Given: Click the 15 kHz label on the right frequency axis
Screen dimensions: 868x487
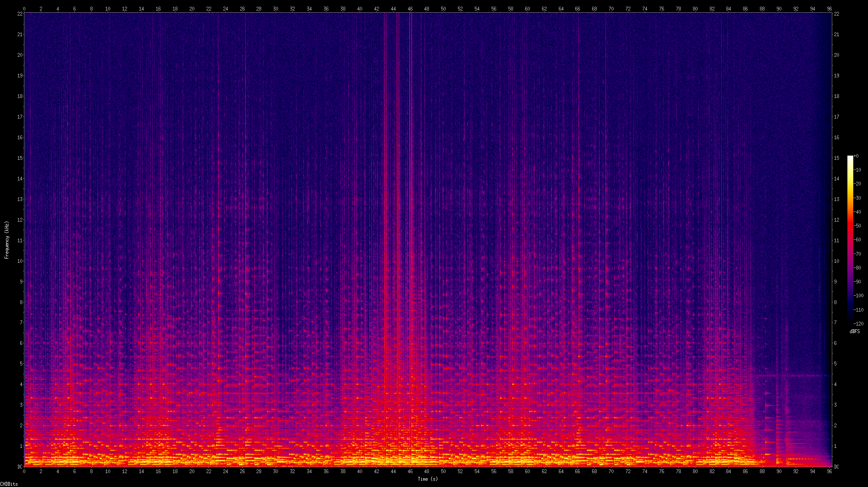Looking at the screenshot, I should coord(836,158).
